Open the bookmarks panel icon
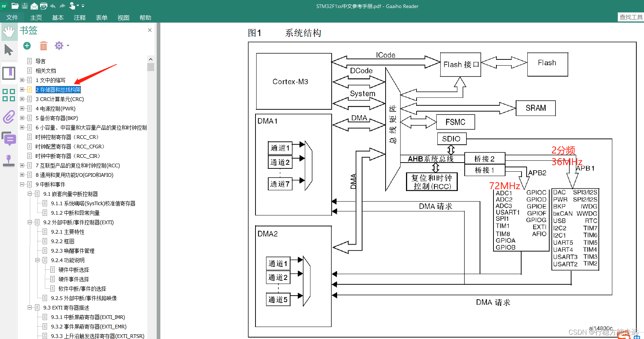The width and height of the screenshot is (644, 339). (x=9, y=73)
